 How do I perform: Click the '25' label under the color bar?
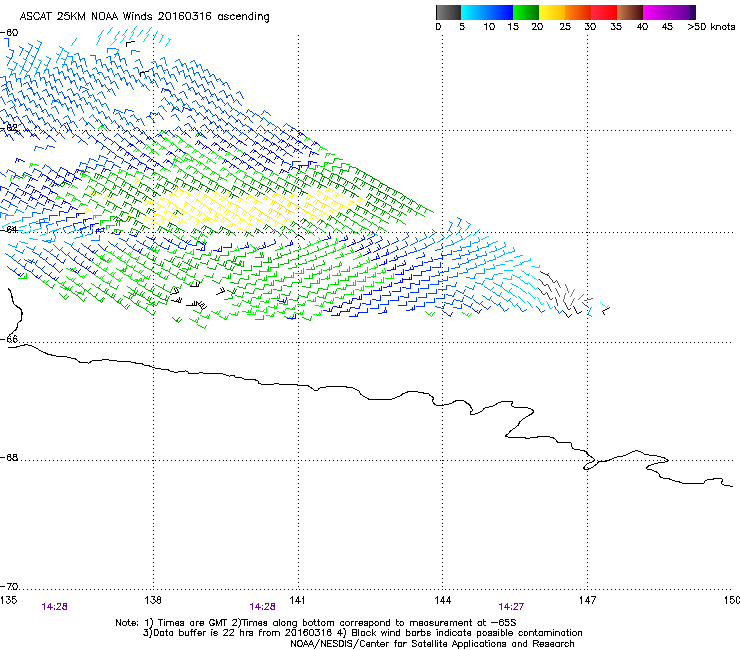click(565, 27)
